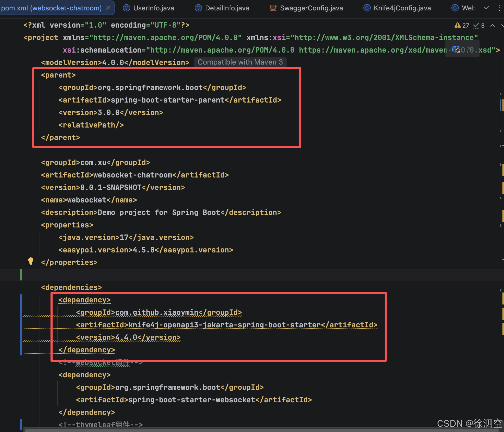504x432 pixels.
Task: Click the 'Compatible with Maven 3' inlay hint
Action: pyautogui.click(x=240, y=62)
